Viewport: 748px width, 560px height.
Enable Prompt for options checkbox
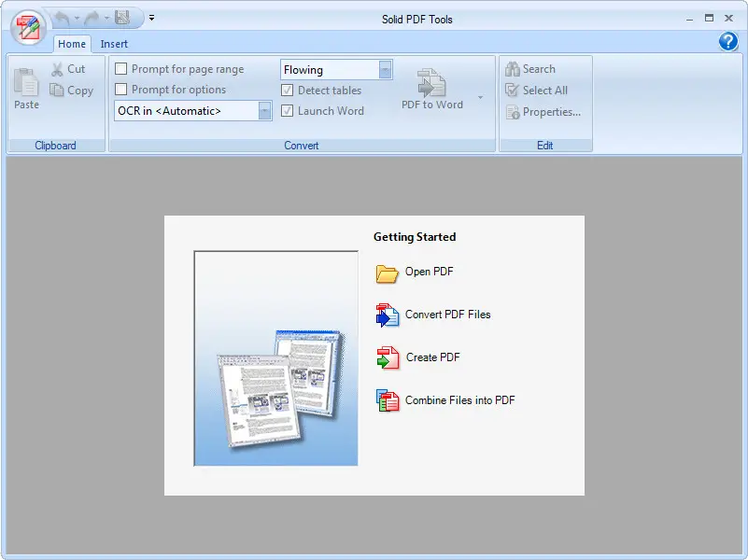pyautogui.click(x=121, y=90)
